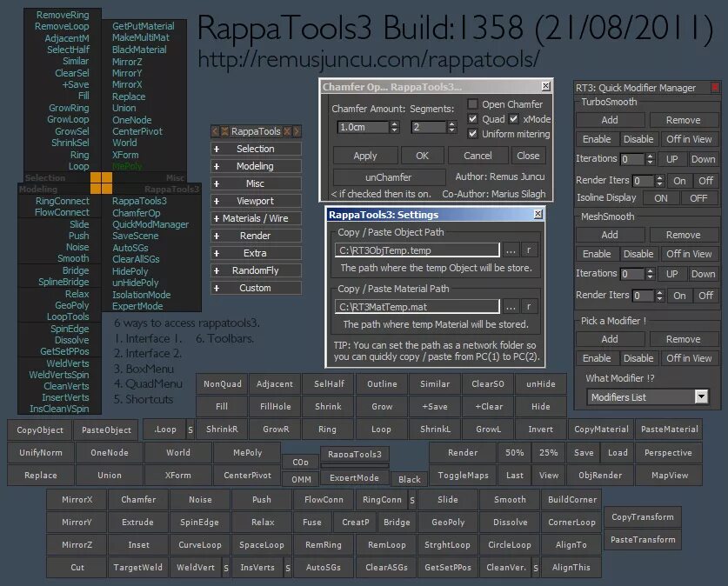Click the NonQuad toolbar button
Image resolution: width=728 pixels, height=586 pixels.
[222, 383]
